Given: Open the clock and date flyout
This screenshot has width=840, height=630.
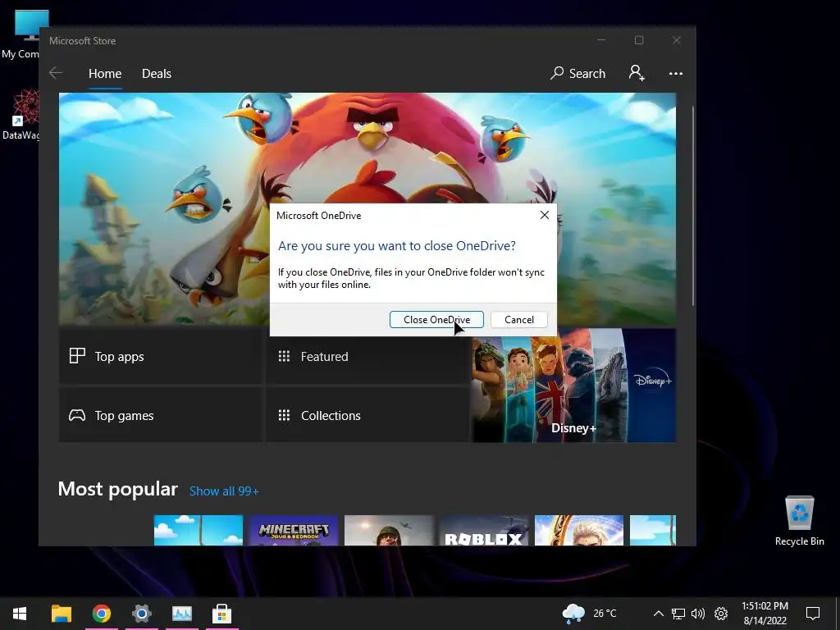Looking at the screenshot, I should click(x=765, y=614).
